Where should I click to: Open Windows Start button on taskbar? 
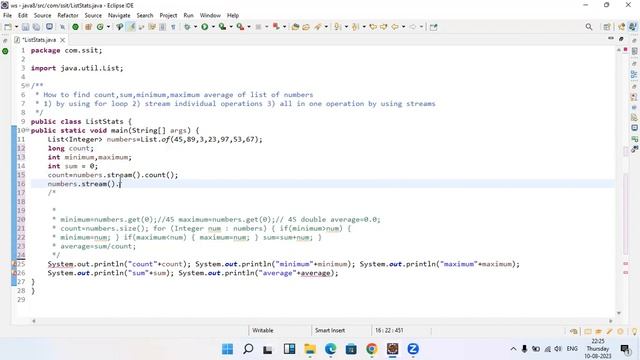pos(227,349)
